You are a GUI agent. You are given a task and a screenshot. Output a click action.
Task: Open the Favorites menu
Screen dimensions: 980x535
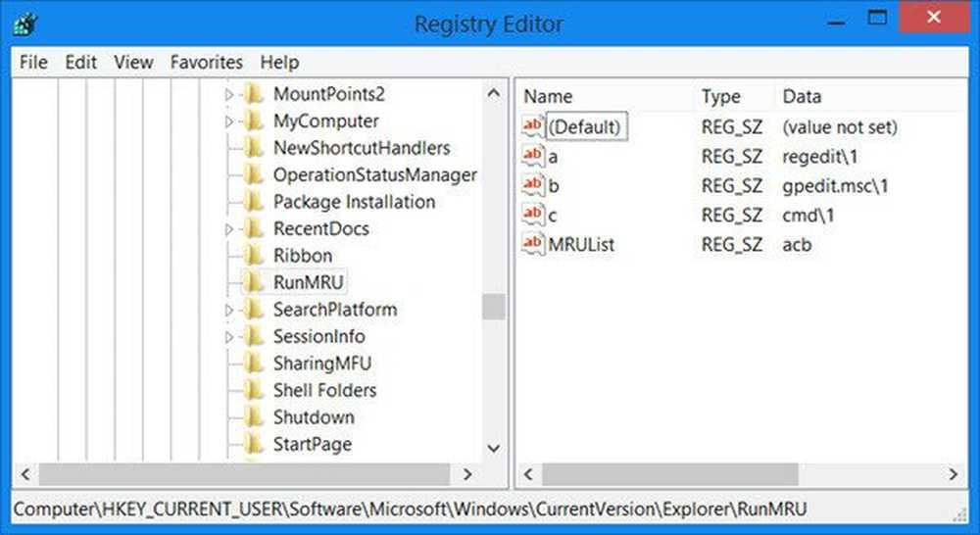point(206,62)
